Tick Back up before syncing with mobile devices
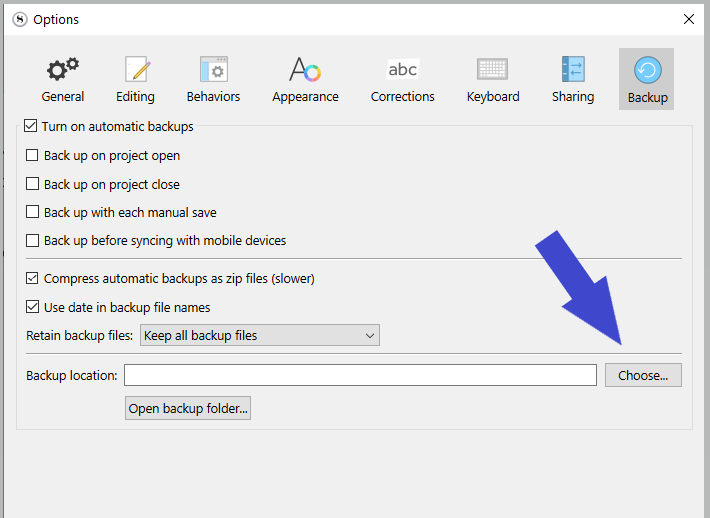The image size is (710, 518). 33,240
